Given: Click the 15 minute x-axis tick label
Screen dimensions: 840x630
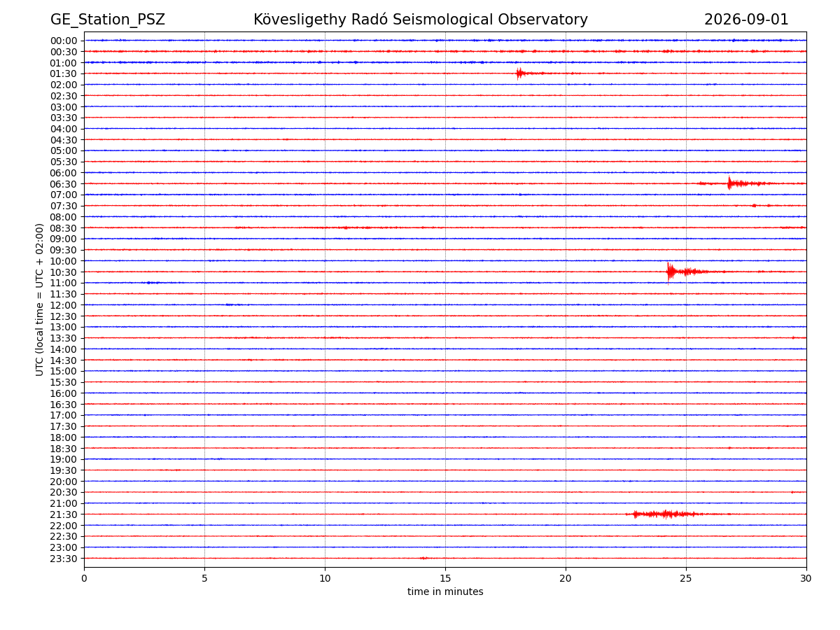Looking at the screenshot, I should [x=445, y=578].
